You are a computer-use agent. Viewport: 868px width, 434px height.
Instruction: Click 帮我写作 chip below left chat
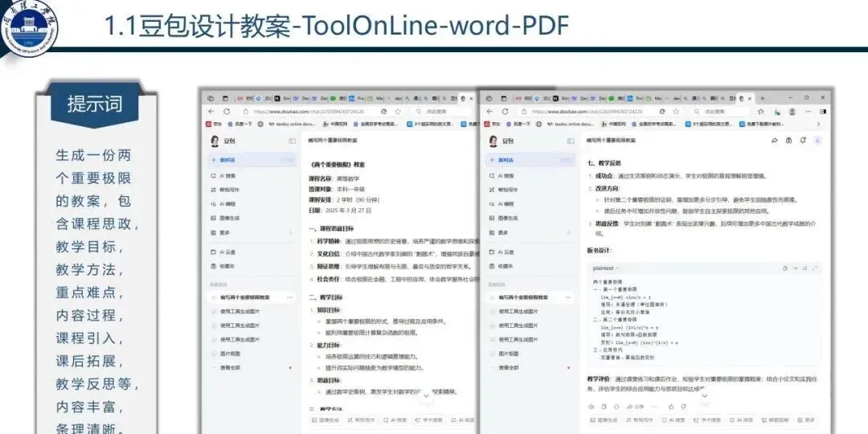pos(361,420)
